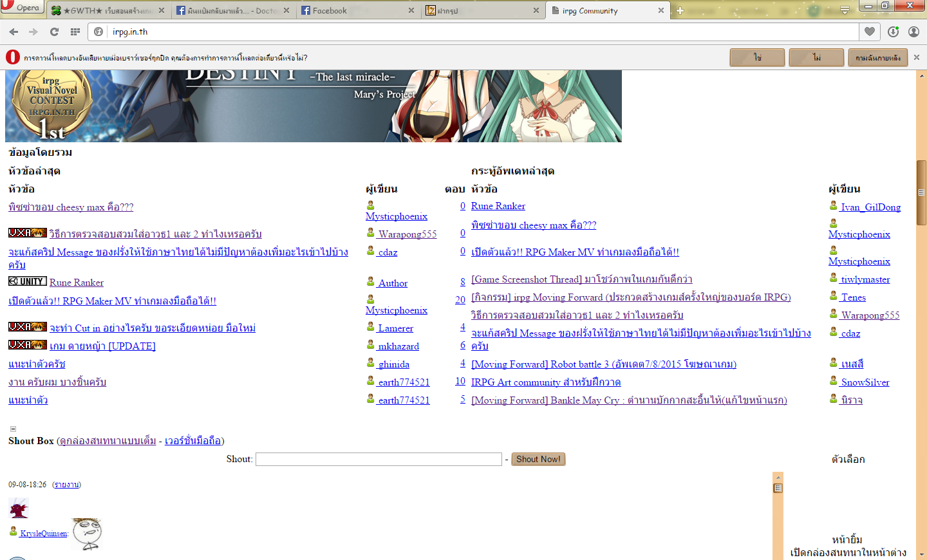The image size is (927, 560).
Task: Open the KrysleQuinsen profile link
Action: click(44, 534)
